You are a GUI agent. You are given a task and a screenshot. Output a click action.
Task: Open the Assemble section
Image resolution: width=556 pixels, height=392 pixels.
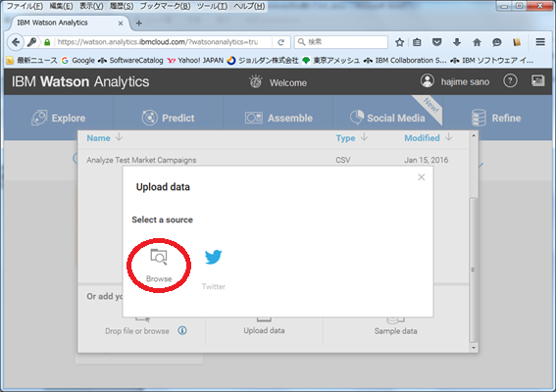[278, 118]
